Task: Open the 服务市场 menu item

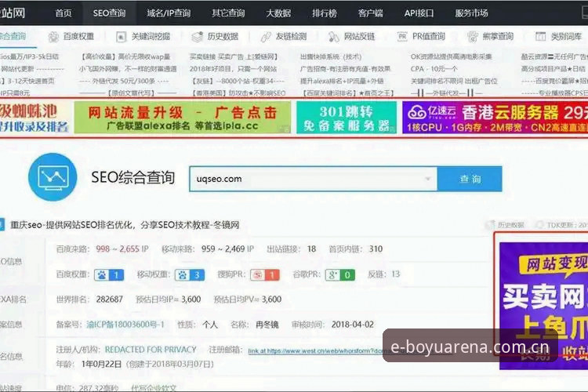Action: point(471,13)
